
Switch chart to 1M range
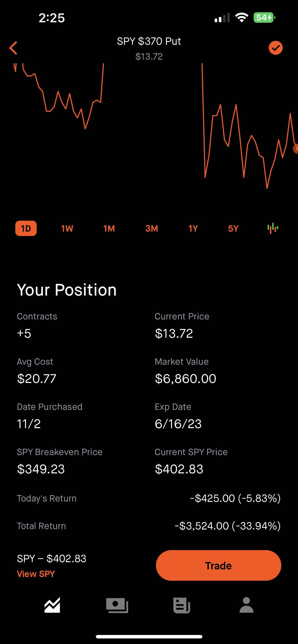point(109,228)
